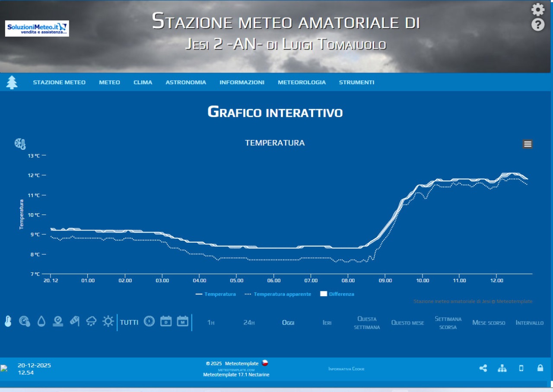The width and height of the screenshot is (553, 392).
Task: Show the humidity droplet graph
Action: 41,321
